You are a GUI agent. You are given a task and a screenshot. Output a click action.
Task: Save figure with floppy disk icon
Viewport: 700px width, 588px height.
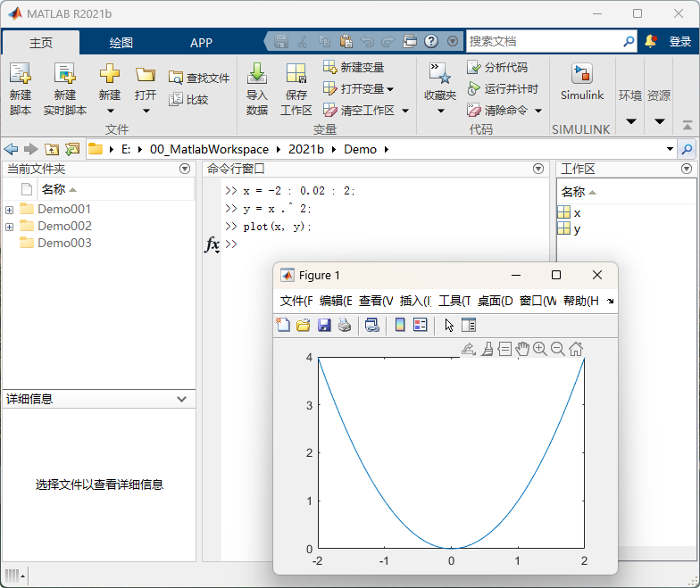click(x=324, y=325)
